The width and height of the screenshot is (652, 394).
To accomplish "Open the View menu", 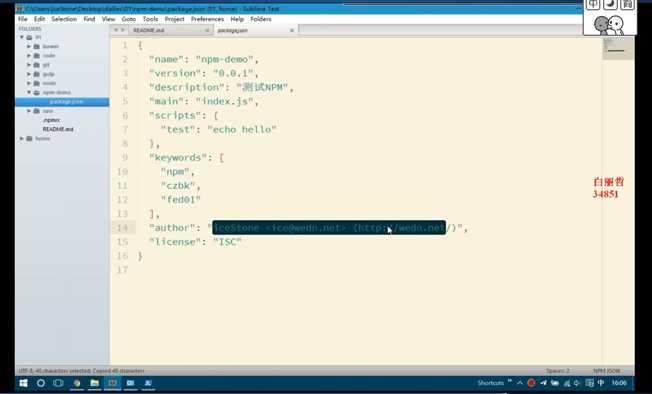I will coord(108,19).
